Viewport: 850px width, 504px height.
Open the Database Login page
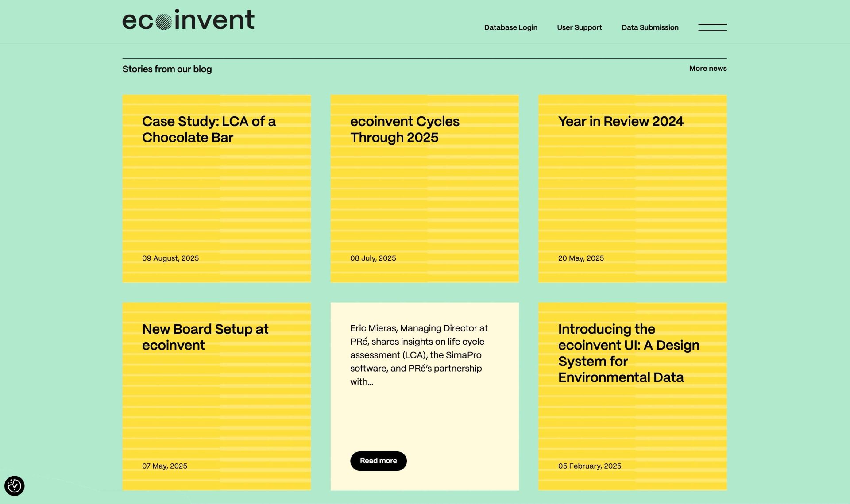pos(510,27)
